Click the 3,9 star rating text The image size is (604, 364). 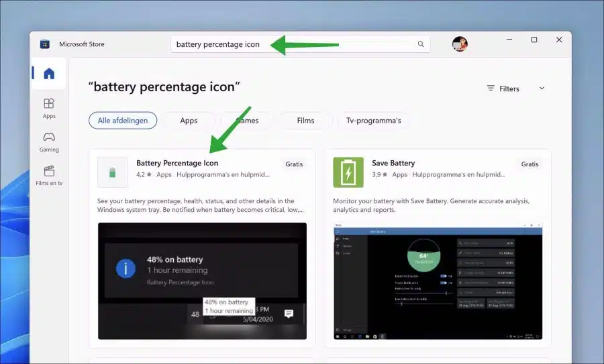(379, 175)
